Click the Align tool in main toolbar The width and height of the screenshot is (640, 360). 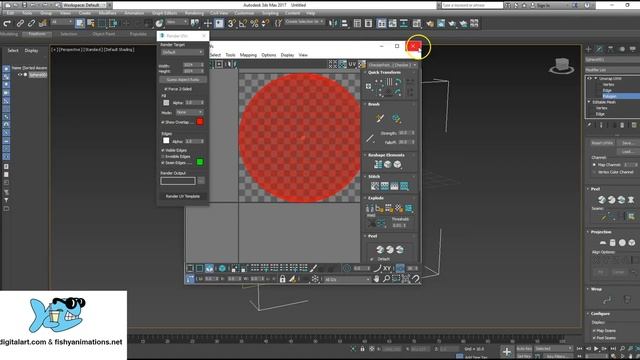344,23
